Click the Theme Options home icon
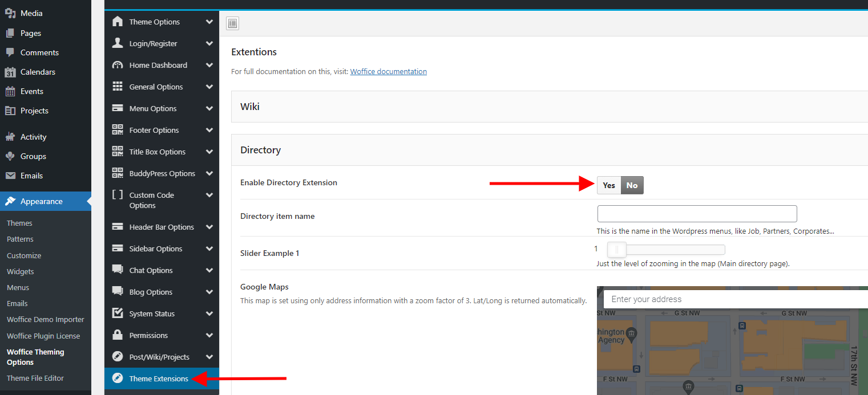Image resolution: width=868 pixels, height=395 pixels. coord(118,22)
